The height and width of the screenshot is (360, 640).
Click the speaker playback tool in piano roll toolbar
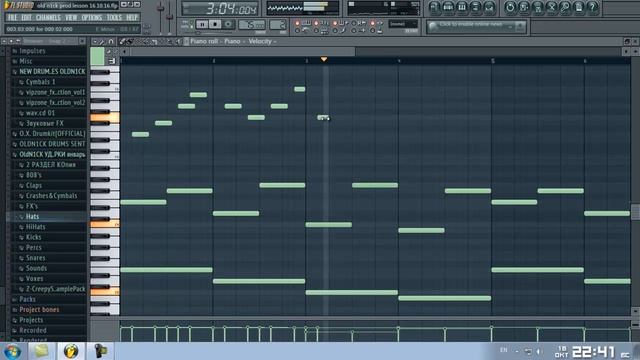tap(178, 41)
